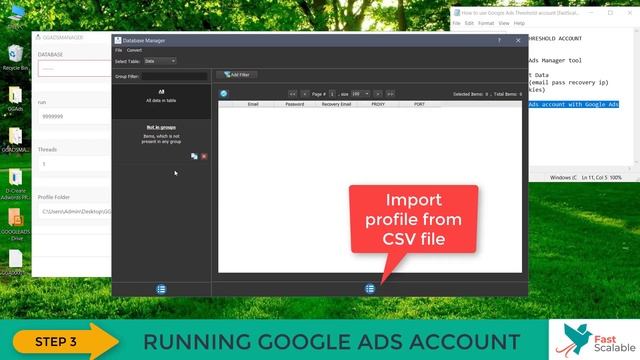Click the red delete group icon
This screenshot has width=640, height=360.
point(204,156)
